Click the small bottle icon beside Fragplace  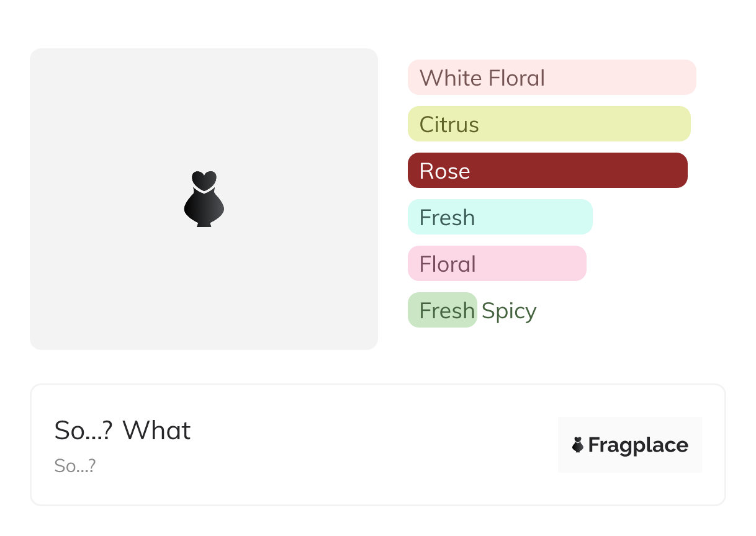tap(578, 445)
